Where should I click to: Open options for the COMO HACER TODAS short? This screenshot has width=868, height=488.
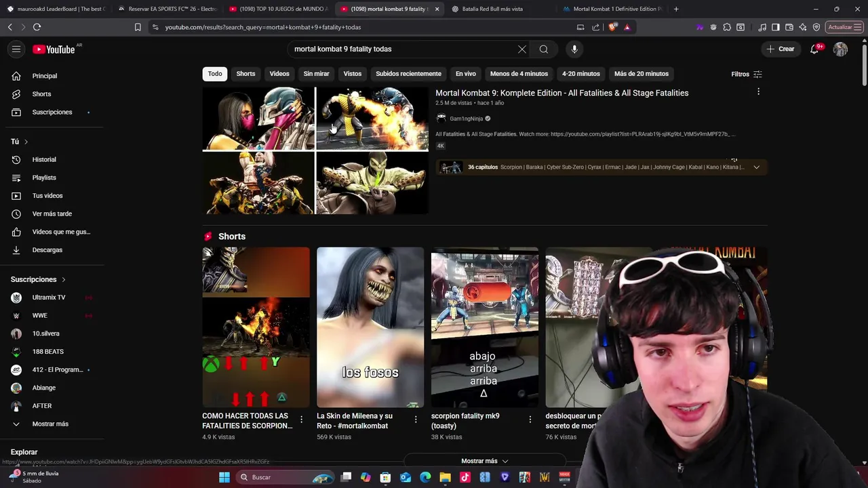click(302, 420)
